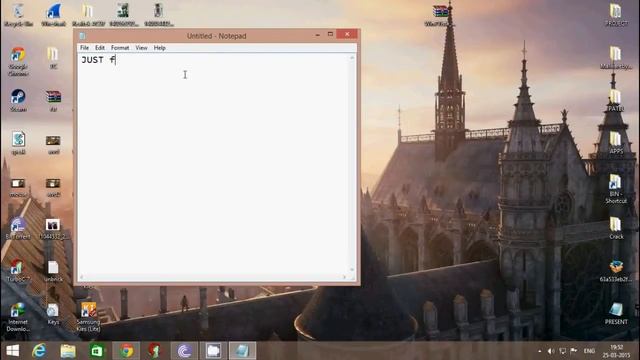Click the volume speaker tray icon
The width and height of the screenshot is (640, 360).
(551, 351)
